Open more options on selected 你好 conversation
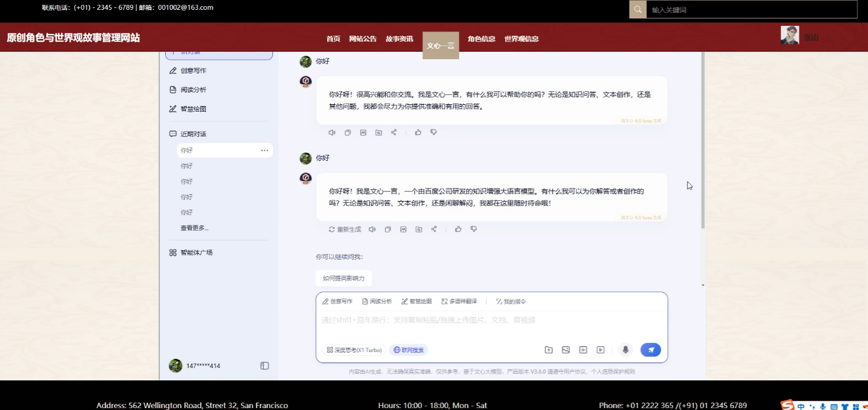The image size is (868, 410). 264,150
